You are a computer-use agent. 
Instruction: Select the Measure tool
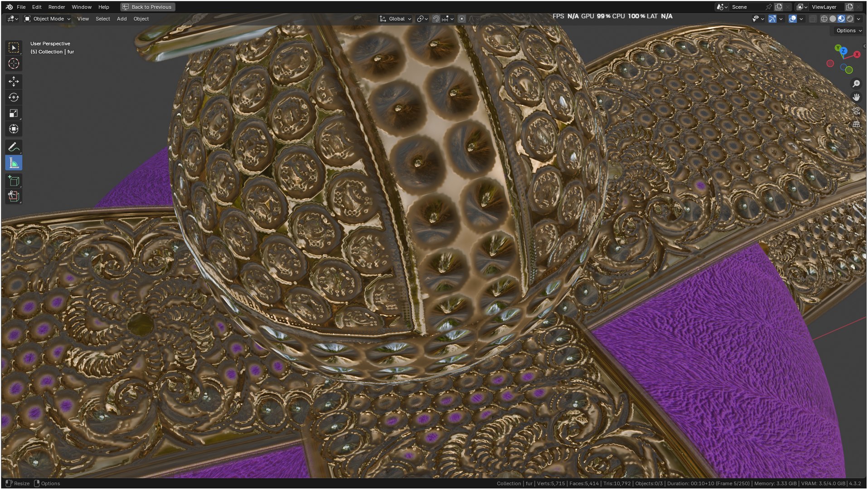tap(14, 163)
